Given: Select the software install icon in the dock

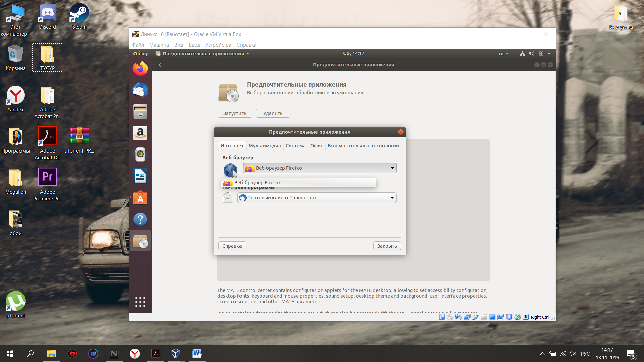Looking at the screenshot, I should coord(140,241).
